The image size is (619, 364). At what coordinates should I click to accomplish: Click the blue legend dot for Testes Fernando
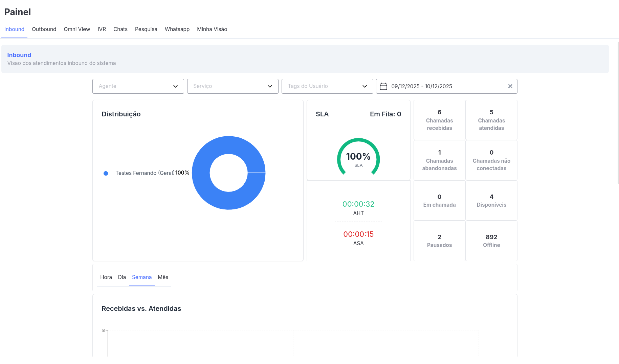coord(106,173)
